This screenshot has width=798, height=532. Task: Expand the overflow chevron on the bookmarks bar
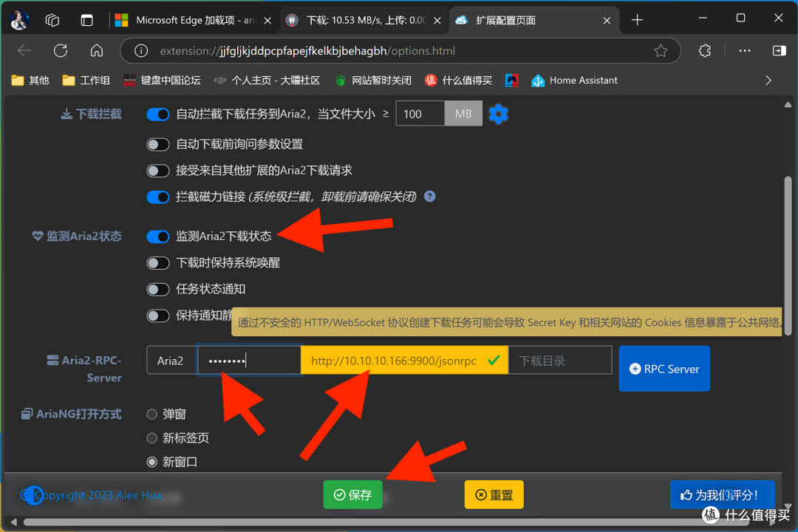(x=768, y=80)
